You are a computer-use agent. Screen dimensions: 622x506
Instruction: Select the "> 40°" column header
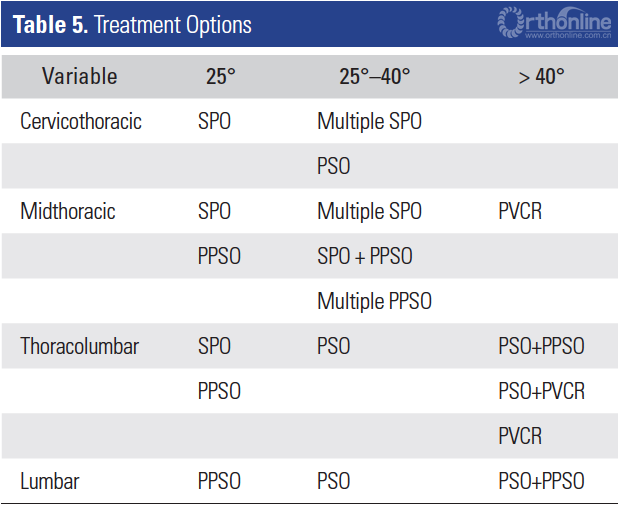(541, 76)
